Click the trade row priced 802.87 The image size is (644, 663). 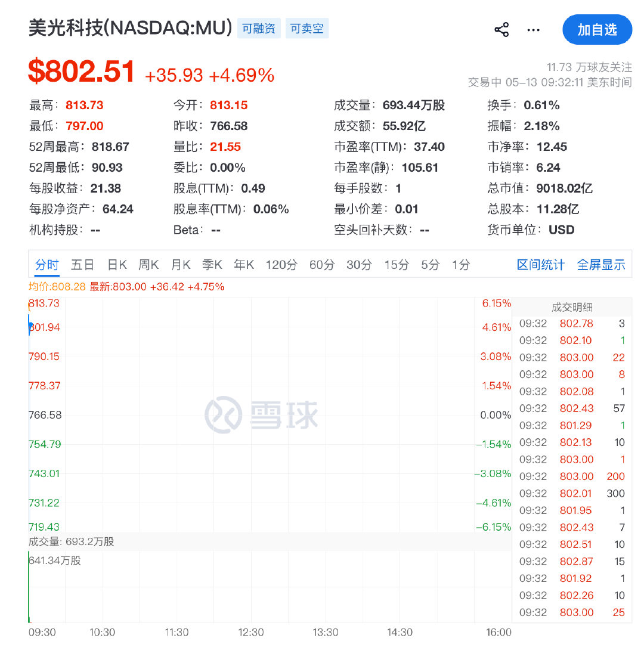(x=572, y=562)
